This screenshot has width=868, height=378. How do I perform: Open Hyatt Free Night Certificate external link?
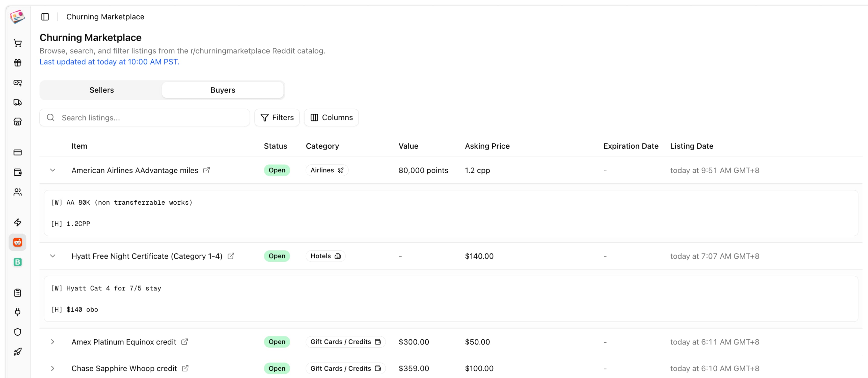tap(231, 256)
